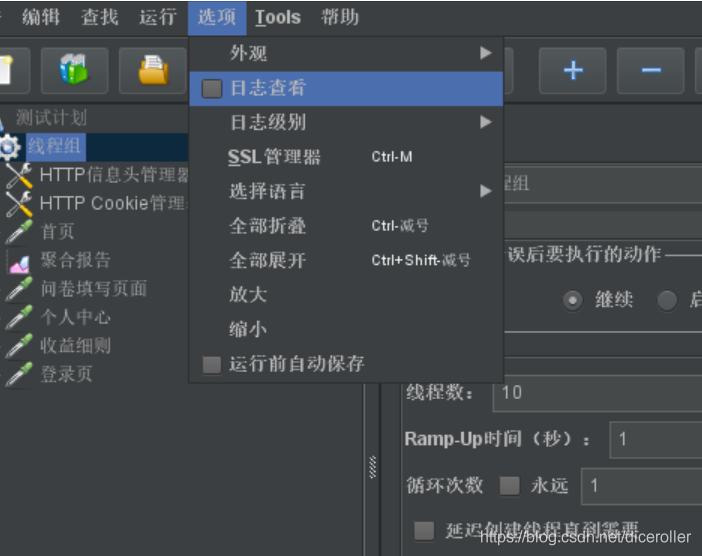The image size is (702, 556).
Task: Click the pipette icon beside 问卷填写页面
Action: pyautogui.click(x=19, y=289)
